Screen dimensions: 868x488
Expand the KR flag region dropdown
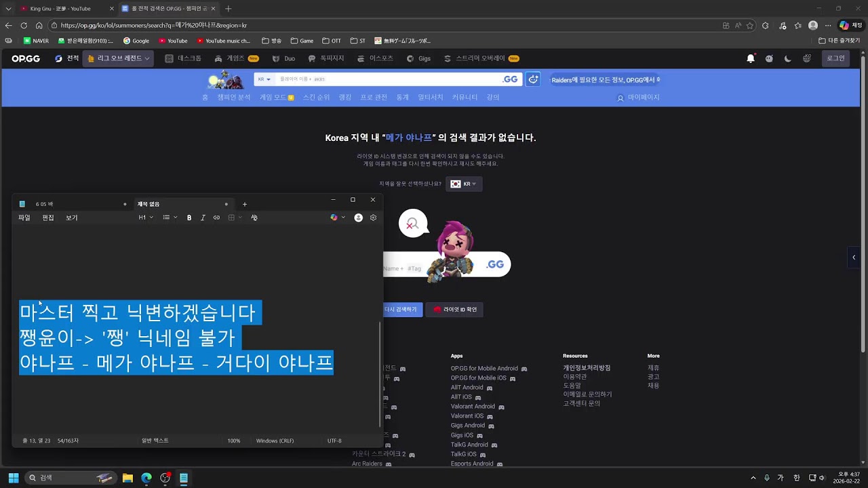click(464, 184)
